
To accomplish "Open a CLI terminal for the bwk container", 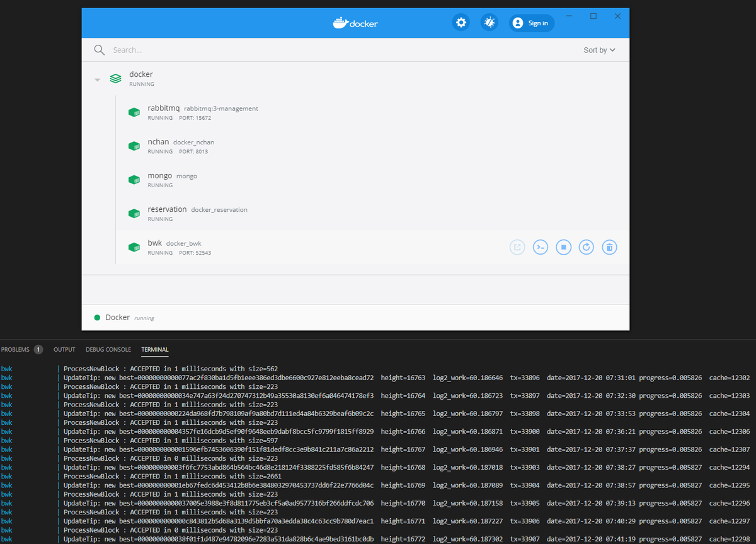I will point(540,246).
